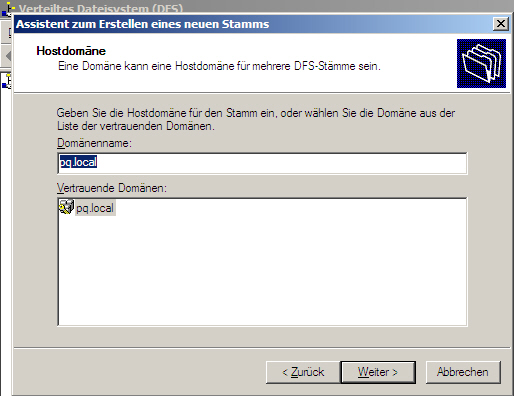The image size is (514, 396).
Task: Click the Weiter button to continue
Action: pyautogui.click(x=378, y=372)
